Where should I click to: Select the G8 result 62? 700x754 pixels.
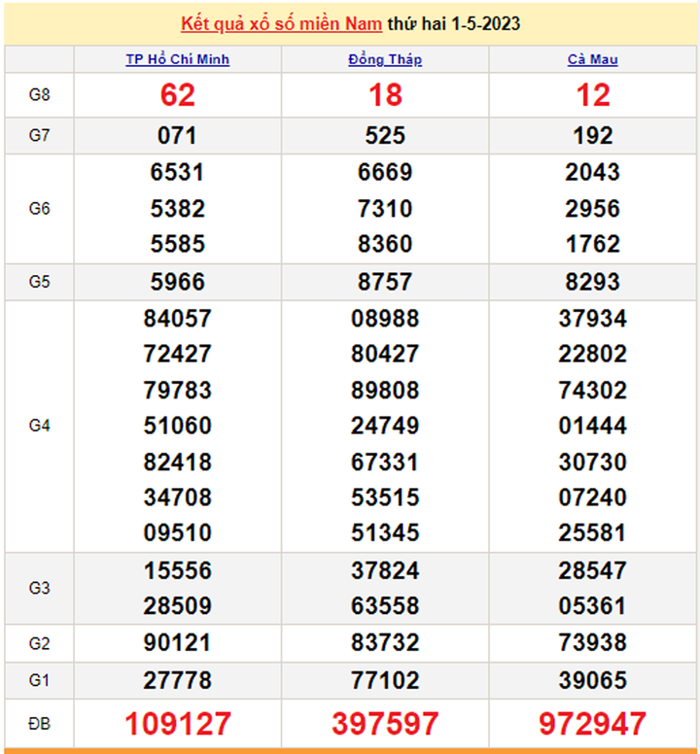[178, 95]
